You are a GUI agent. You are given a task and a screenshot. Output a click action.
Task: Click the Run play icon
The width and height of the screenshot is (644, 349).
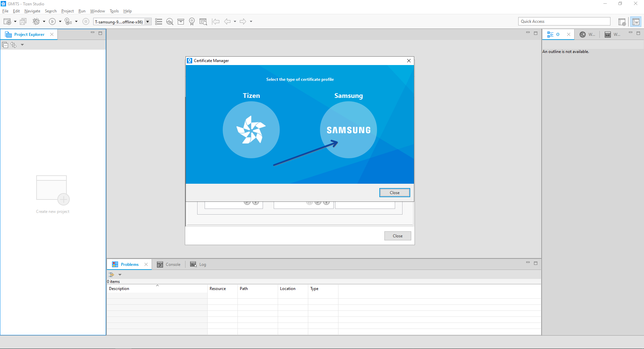[52, 21]
